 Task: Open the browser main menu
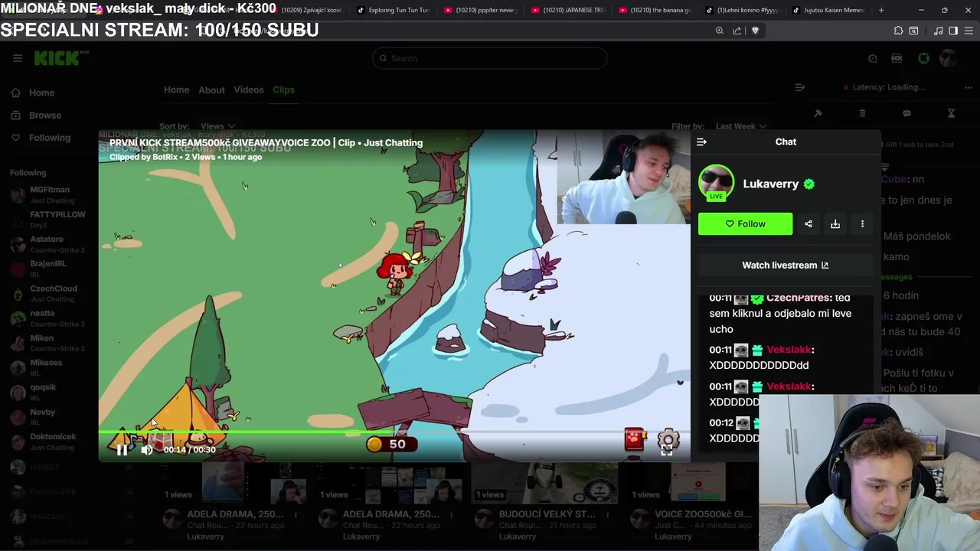(969, 31)
